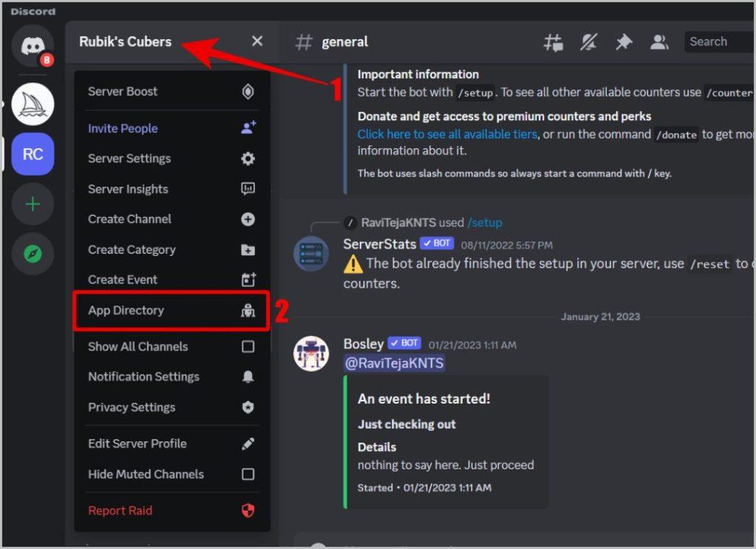756x549 pixels.
Task: Click Create Channel plus-circle icon
Action: pos(248,219)
